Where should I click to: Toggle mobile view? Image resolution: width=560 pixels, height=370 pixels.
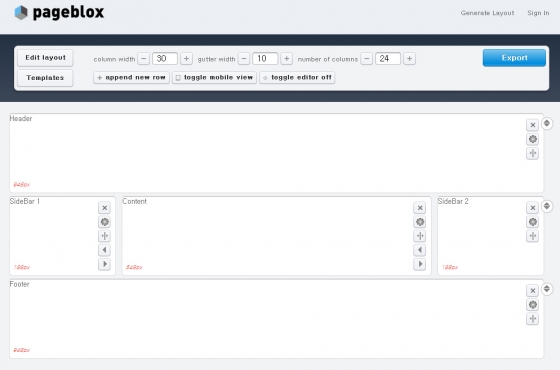pos(214,78)
